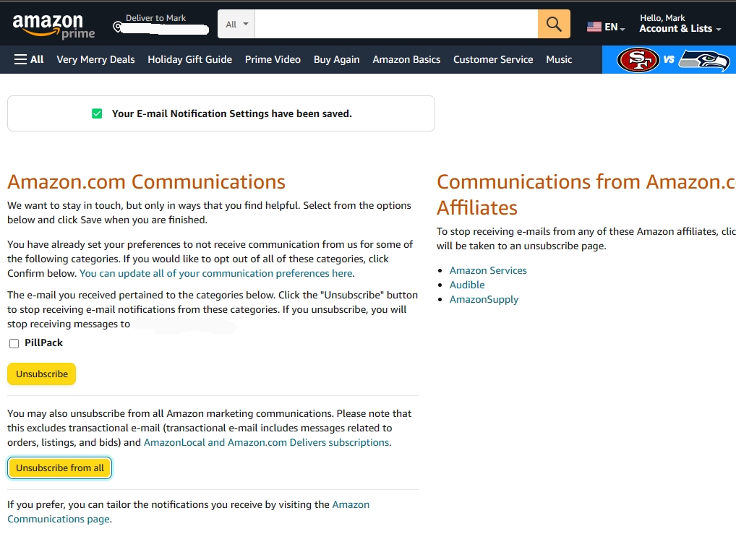This screenshot has height=560, width=736.
Task: Visit the Amazon Communications page link
Action: pos(188,512)
